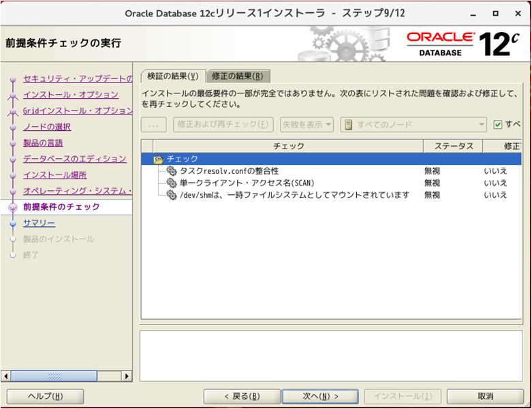Click gear icon of 単一クライアント・アクセス名(SCAN) row
The width and height of the screenshot is (532, 409).
pos(172,183)
